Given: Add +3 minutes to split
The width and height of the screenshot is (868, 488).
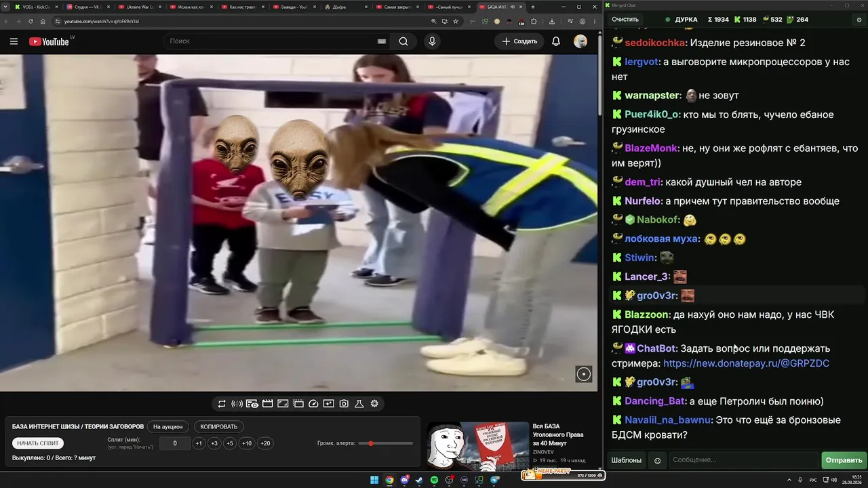Looking at the screenshot, I should tap(214, 443).
